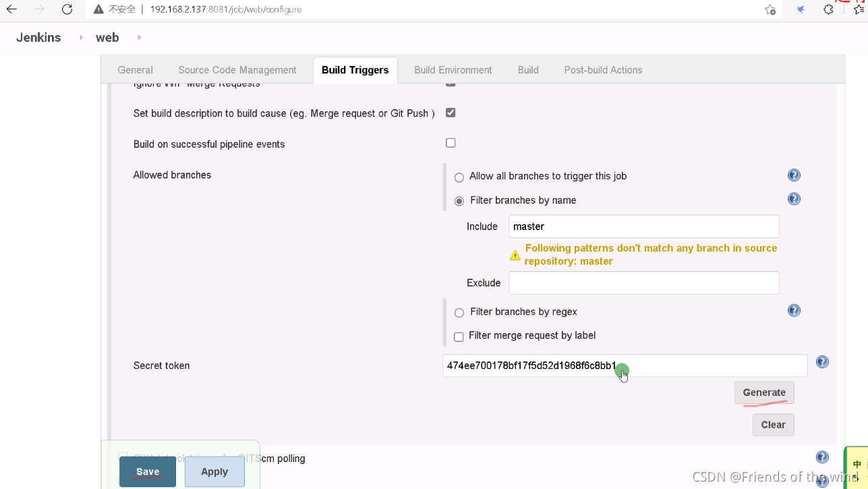Go back with the browser back arrow
This screenshot has height=489, width=868.
pos(11,9)
